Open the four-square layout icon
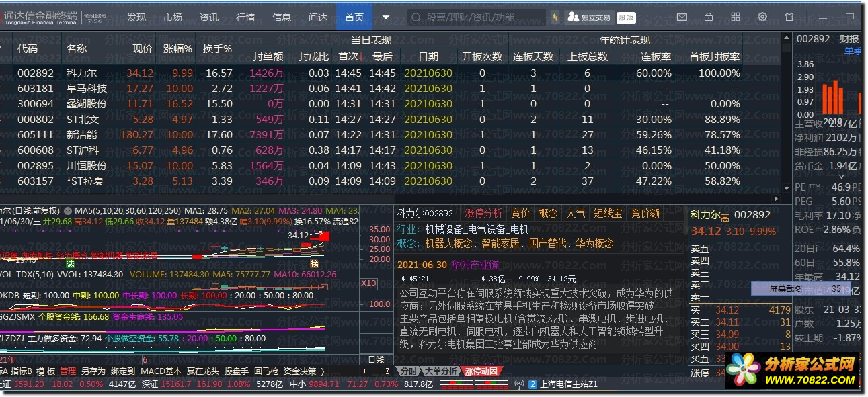The width and height of the screenshot is (868, 397). coord(736,17)
